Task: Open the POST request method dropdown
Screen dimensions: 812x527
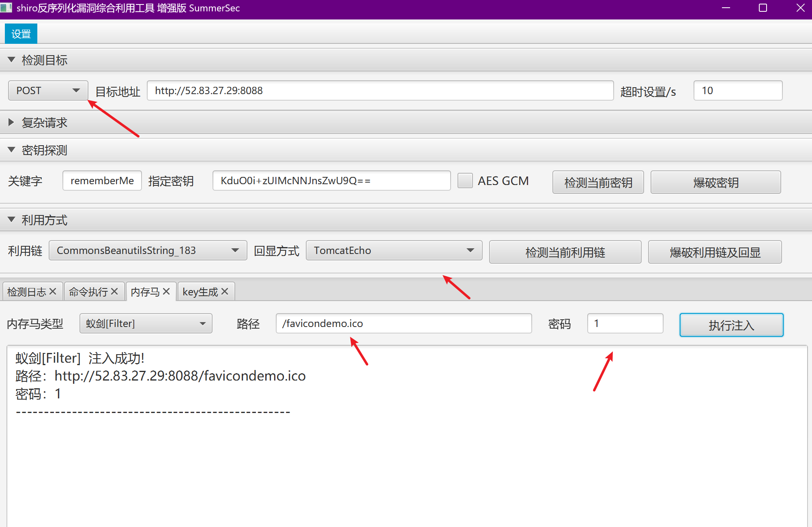Action: click(x=48, y=90)
